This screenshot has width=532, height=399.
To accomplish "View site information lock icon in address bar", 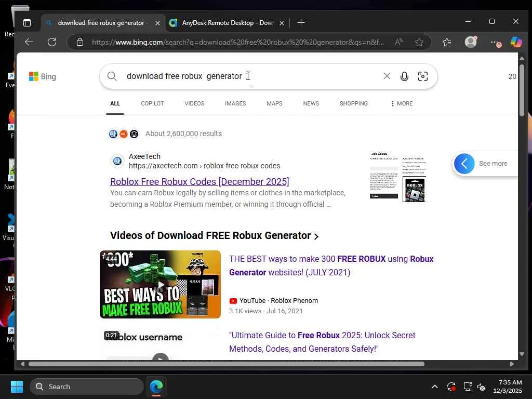I will 79,42.
